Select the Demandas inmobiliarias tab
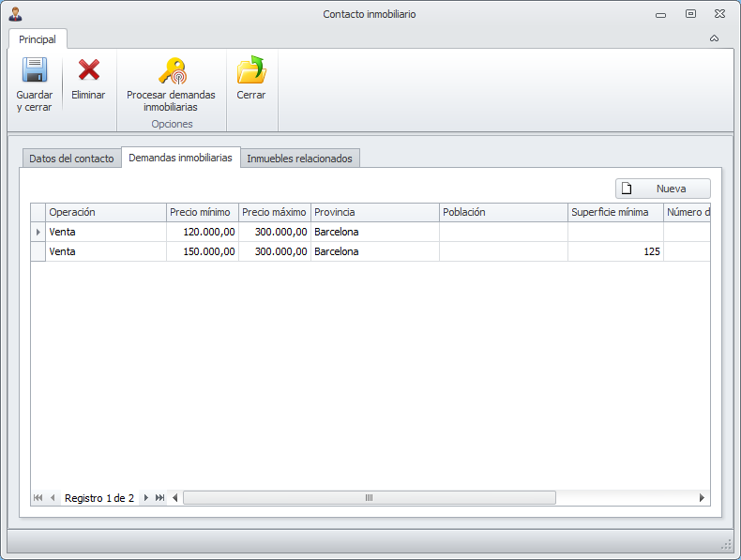Image resolution: width=741 pixels, height=560 pixels. [180, 158]
